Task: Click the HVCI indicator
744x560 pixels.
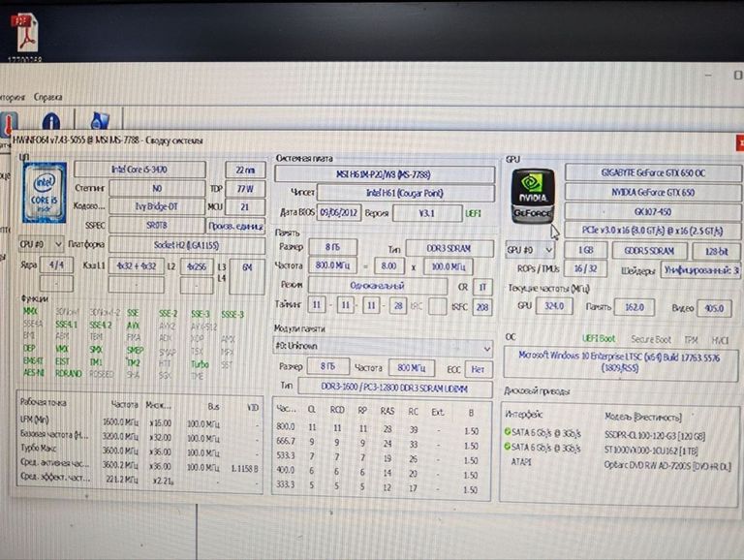Action: pyautogui.click(x=720, y=341)
